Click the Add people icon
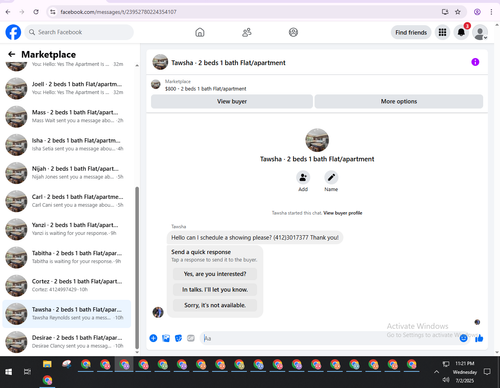 303,177
